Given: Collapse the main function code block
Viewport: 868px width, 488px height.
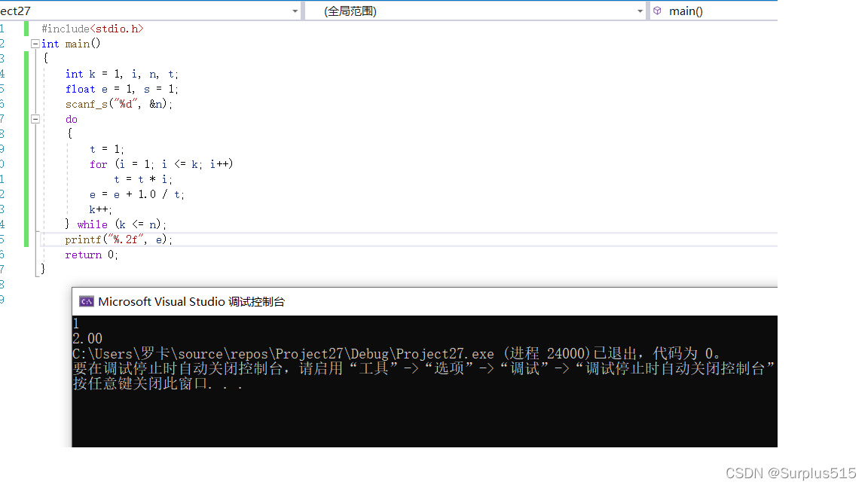Looking at the screenshot, I should pyautogui.click(x=35, y=44).
